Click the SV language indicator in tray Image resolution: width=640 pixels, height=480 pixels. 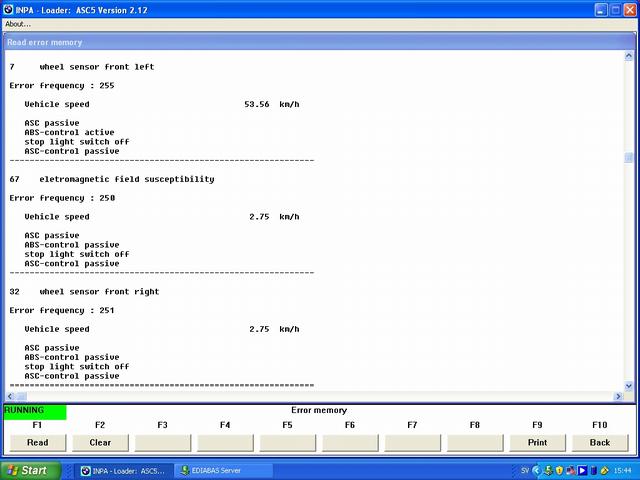pos(526,470)
